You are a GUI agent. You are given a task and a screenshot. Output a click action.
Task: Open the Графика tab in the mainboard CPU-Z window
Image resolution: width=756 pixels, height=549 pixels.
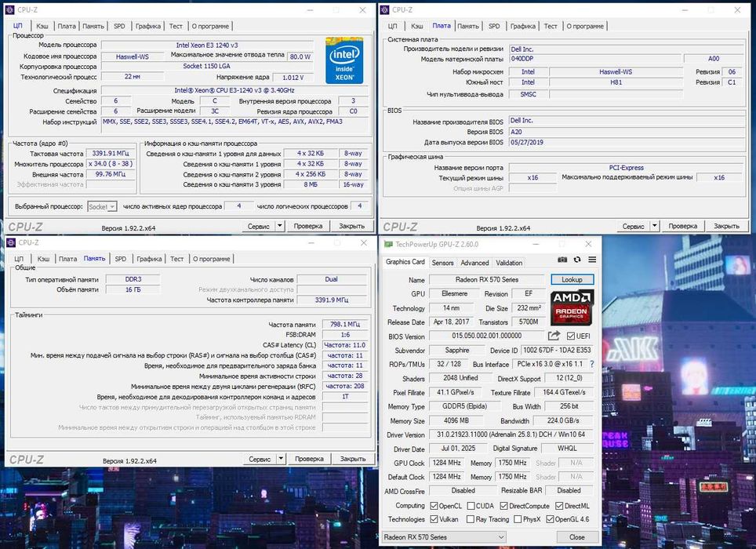523,26
